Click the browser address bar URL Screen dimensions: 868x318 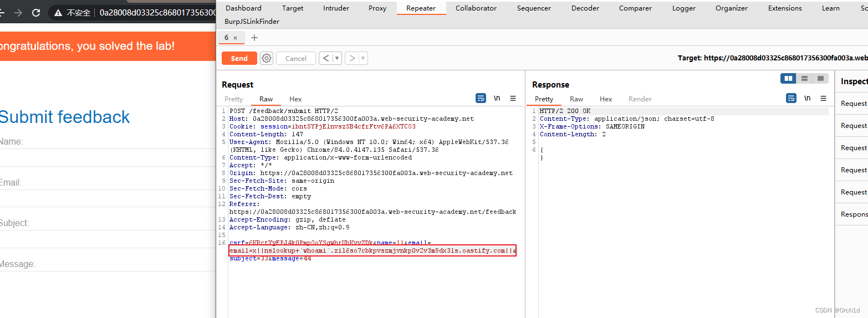[x=157, y=13]
